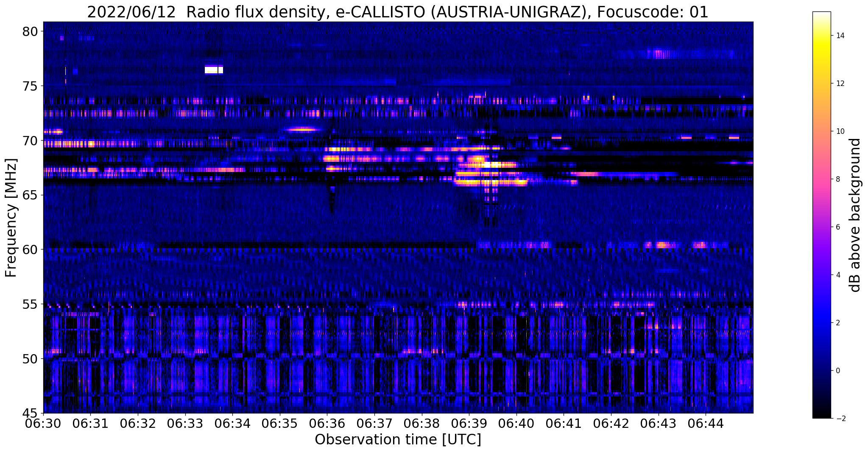Click the 06:39 time tick label
Image resolution: width=868 pixels, height=452 pixels.
click(469, 423)
